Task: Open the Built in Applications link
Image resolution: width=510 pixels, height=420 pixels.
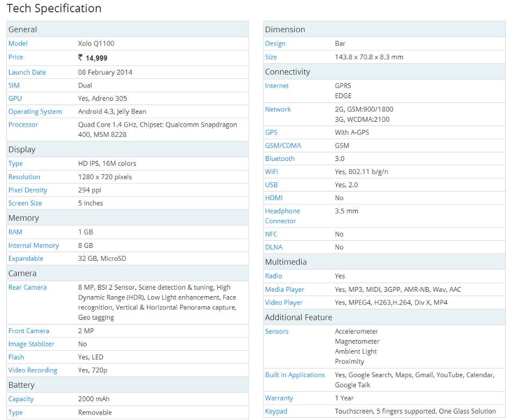Action: [295, 375]
